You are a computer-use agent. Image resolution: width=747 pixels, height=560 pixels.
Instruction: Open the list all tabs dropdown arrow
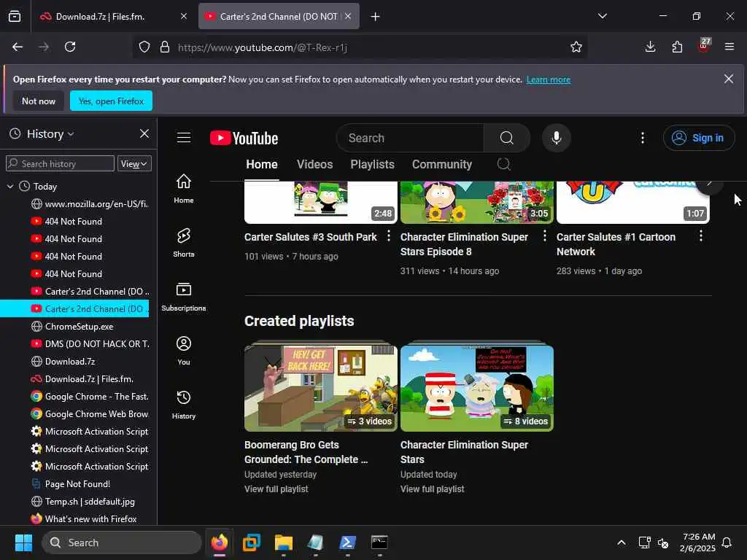[602, 16]
